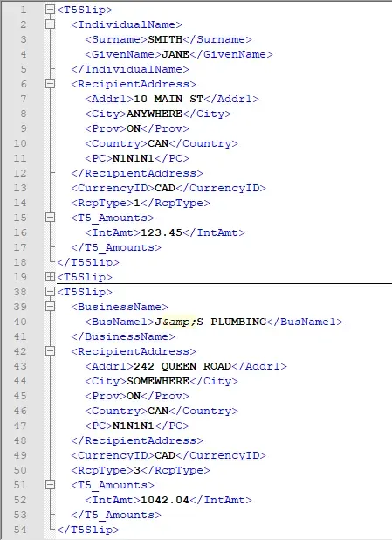Select line number 40 in the margin
The image size is (392, 540).
tap(20, 322)
